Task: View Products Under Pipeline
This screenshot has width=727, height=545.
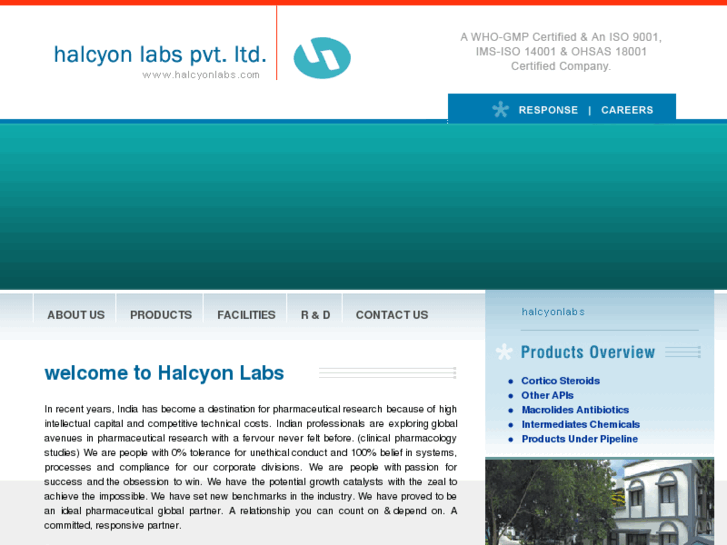Action: (580, 439)
